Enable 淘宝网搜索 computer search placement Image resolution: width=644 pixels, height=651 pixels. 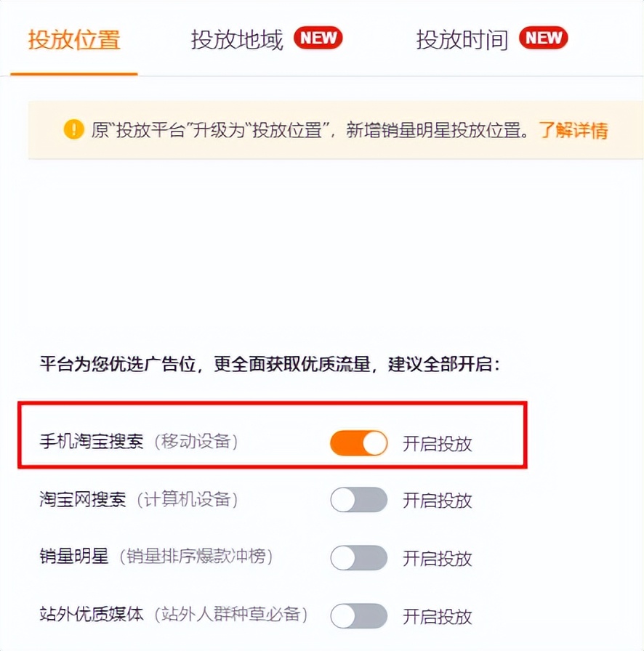click(358, 501)
